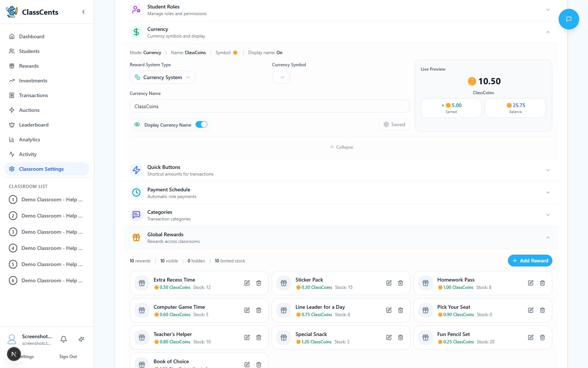Collapse the sidebar with the arrow icon
Screen dimensions: 588x368
pos(83,12)
